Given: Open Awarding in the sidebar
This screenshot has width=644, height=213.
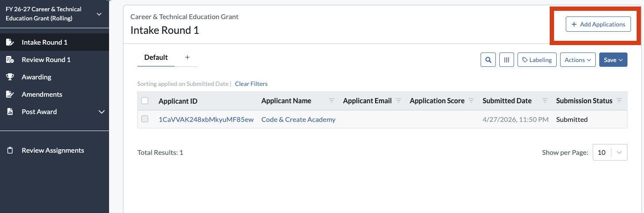Looking at the screenshot, I should click(x=54, y=77).
